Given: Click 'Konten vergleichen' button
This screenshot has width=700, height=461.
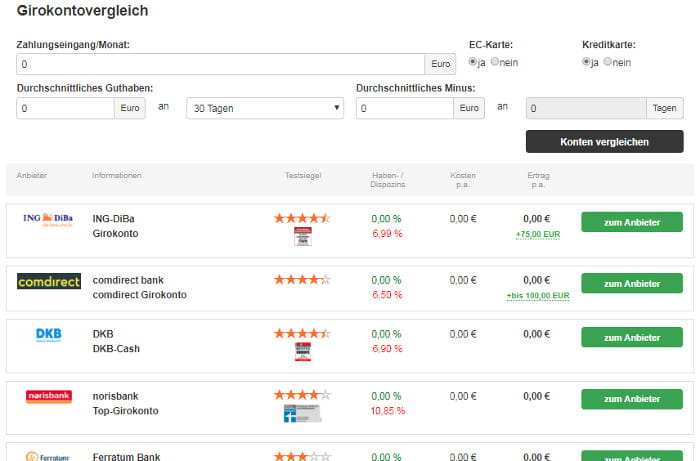Looking at the screenshot, I should (604, 141).
